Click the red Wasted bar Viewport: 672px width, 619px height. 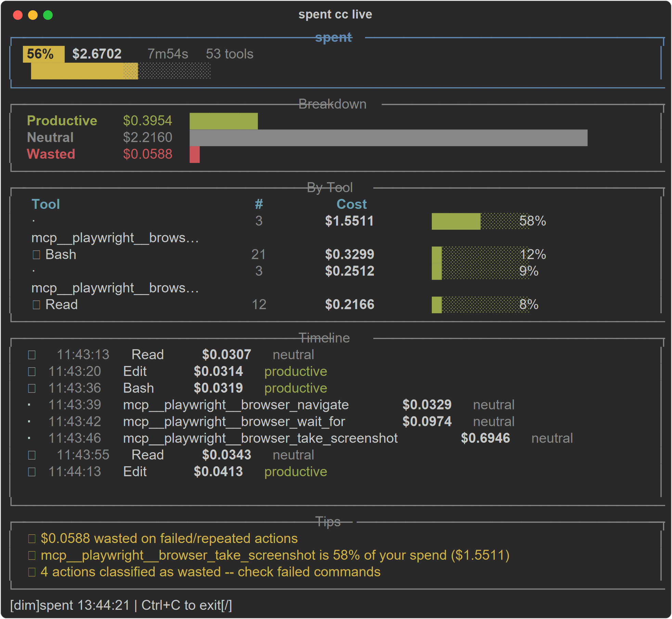tap(195, 155)
